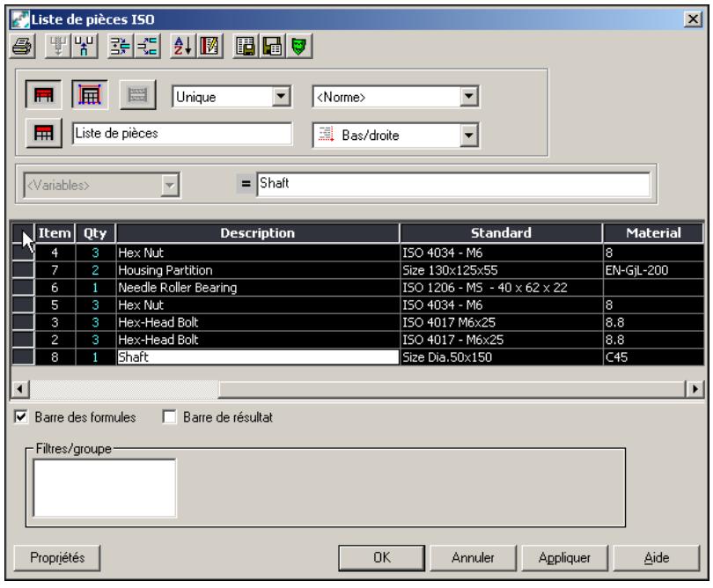Click the Appliquer button
This screenshot has width=713, height=588.
click(x=564, y=557)
